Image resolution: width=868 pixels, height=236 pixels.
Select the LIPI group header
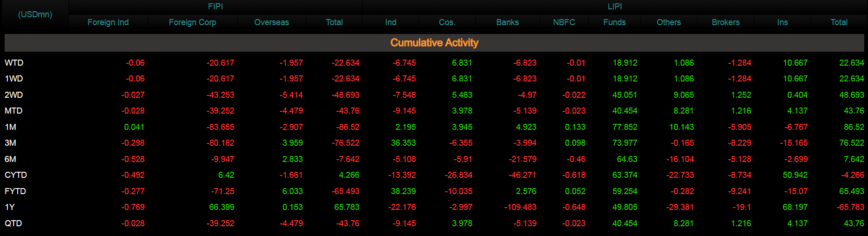coord(615,7)
